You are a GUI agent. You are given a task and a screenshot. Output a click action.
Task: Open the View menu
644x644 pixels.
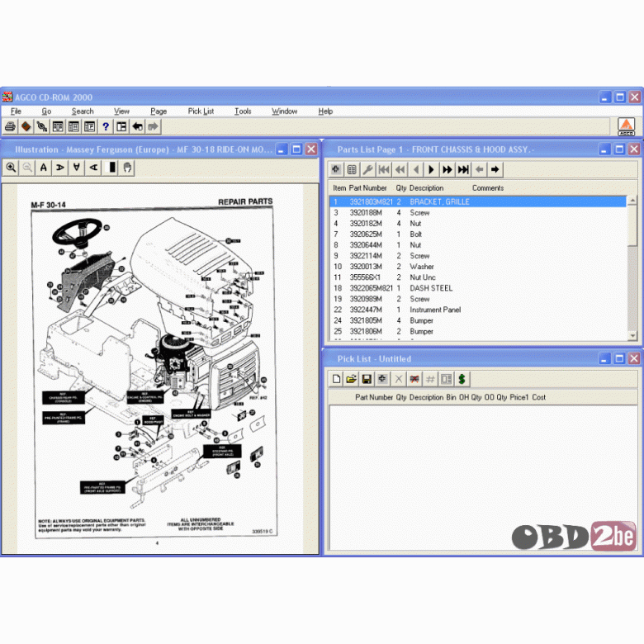tap(121, 111)
